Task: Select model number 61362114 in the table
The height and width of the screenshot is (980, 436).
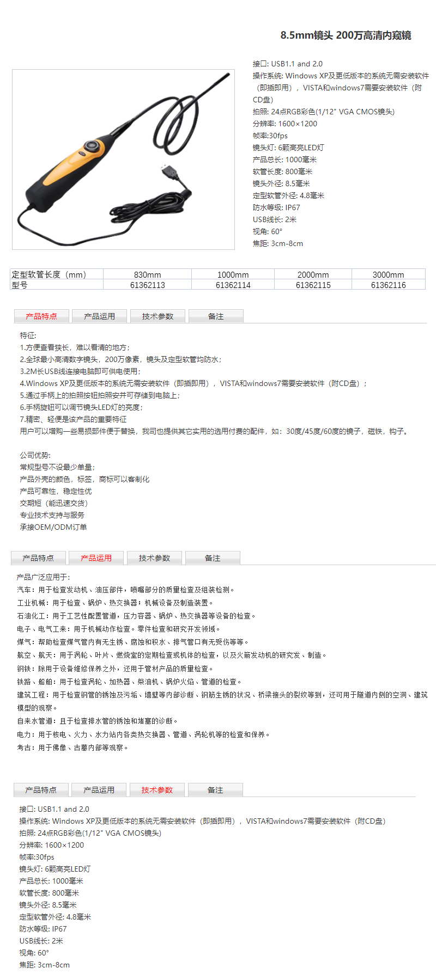Action: 233,285
